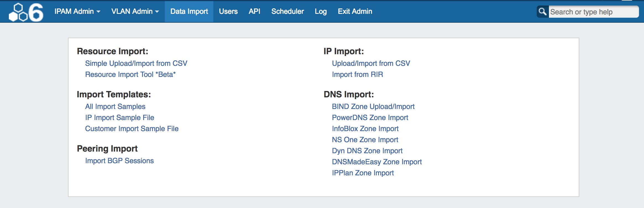
Task: Open the IPPlan Zone Import link
Action: 363,173
